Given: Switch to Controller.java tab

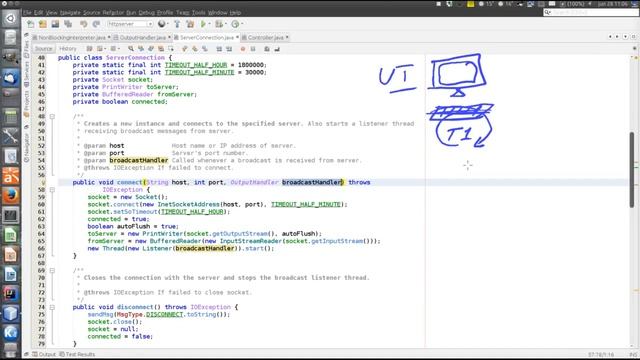Looking at the screenshot, I should [265, 38].
